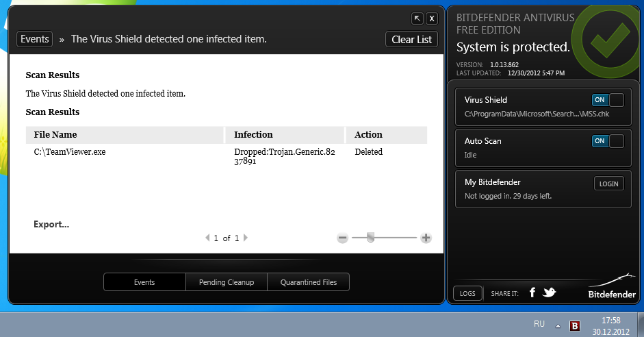Viewport: 644px width, 337px height.
Task: Click the zoom out minus icon
Action: (x=343, y=238)
